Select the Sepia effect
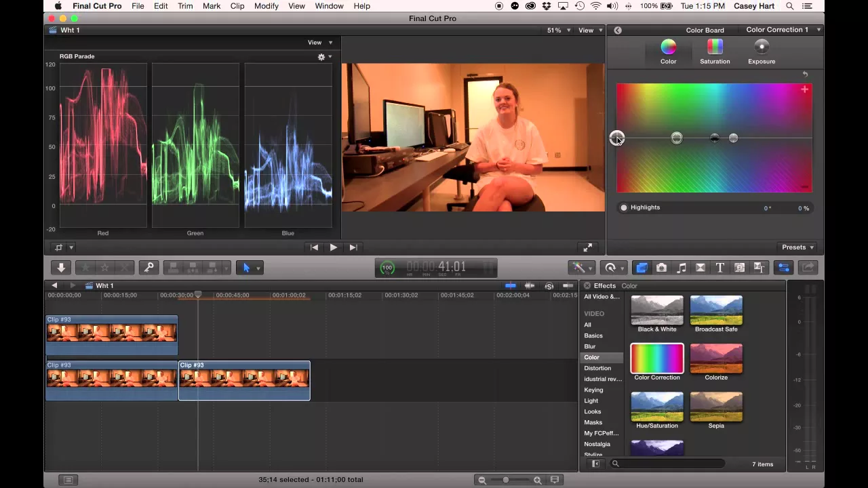The height and width of the screenshot is (488, 868). pyautogui.click(x=716, y=411)
